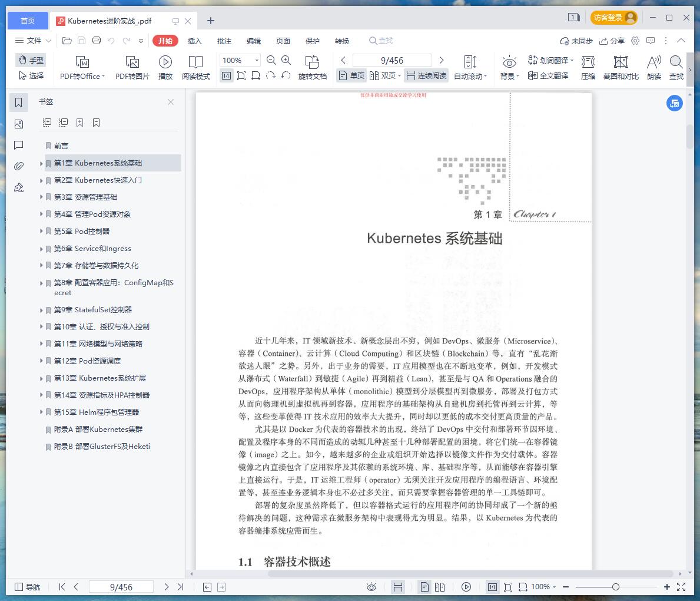Zoom in with plus magnifier icon
This screenshot has height=601, width=700.
286,60
